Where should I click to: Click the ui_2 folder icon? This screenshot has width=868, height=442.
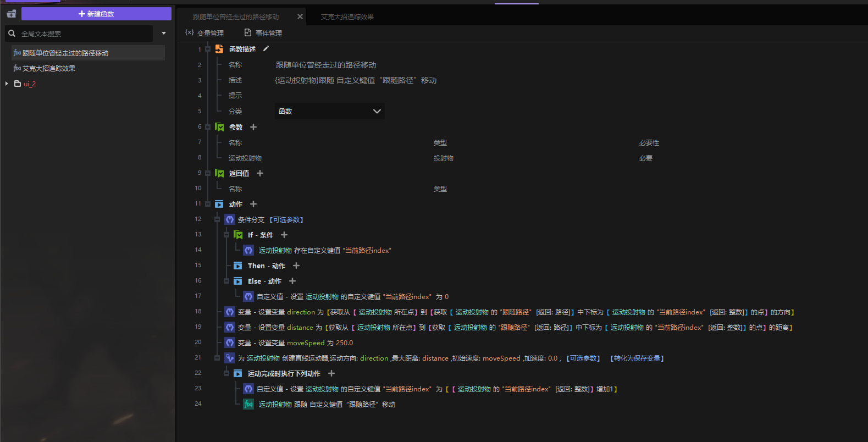(18, 84)
